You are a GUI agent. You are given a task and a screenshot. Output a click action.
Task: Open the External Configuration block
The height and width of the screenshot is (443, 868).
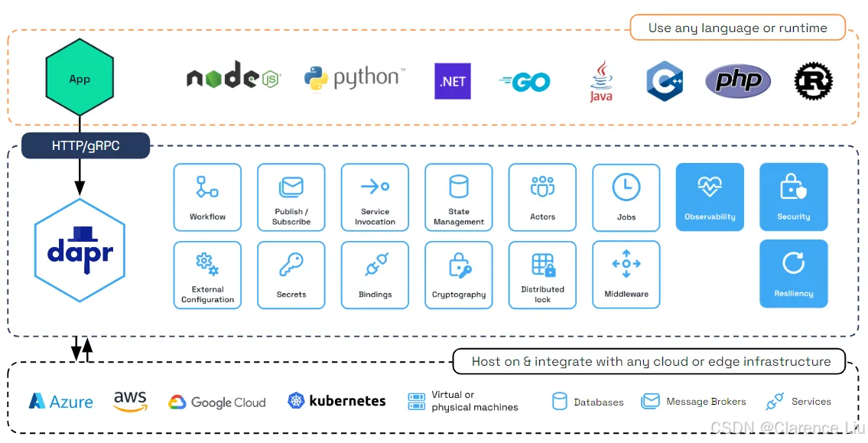[207, 275]
